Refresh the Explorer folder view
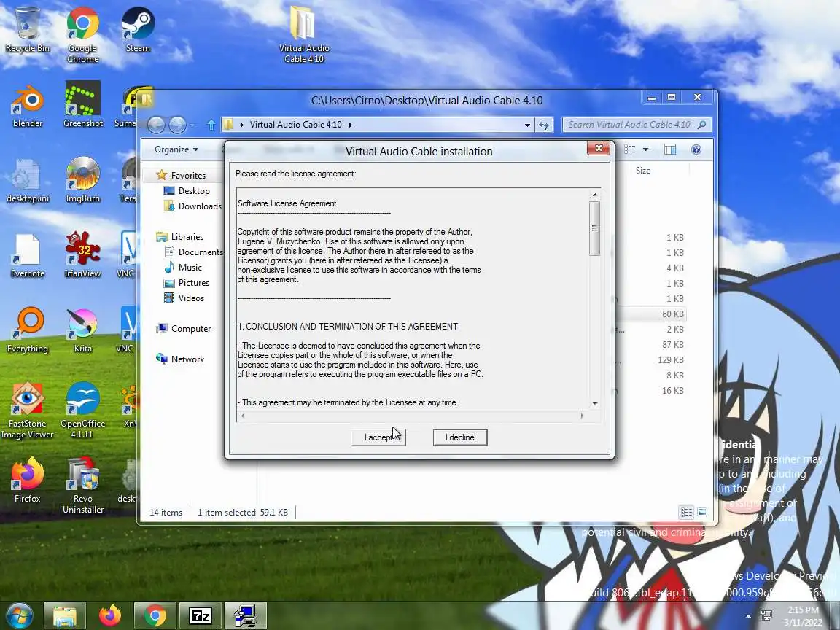 [x=544, y=125]
